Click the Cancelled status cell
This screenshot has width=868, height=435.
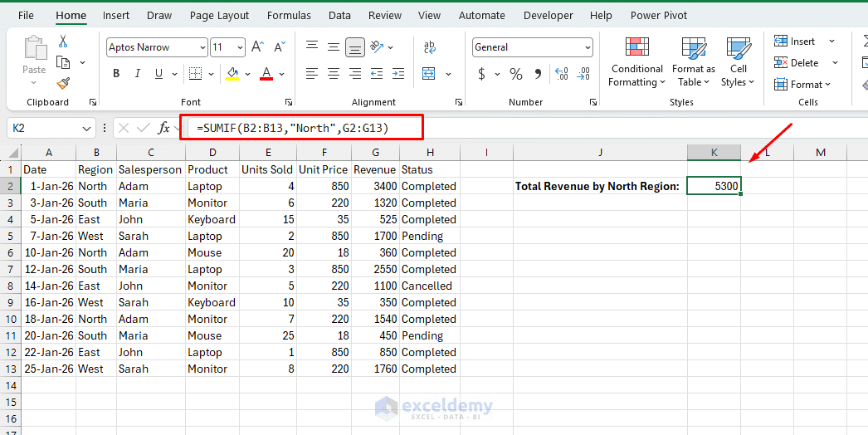point(430,286)
